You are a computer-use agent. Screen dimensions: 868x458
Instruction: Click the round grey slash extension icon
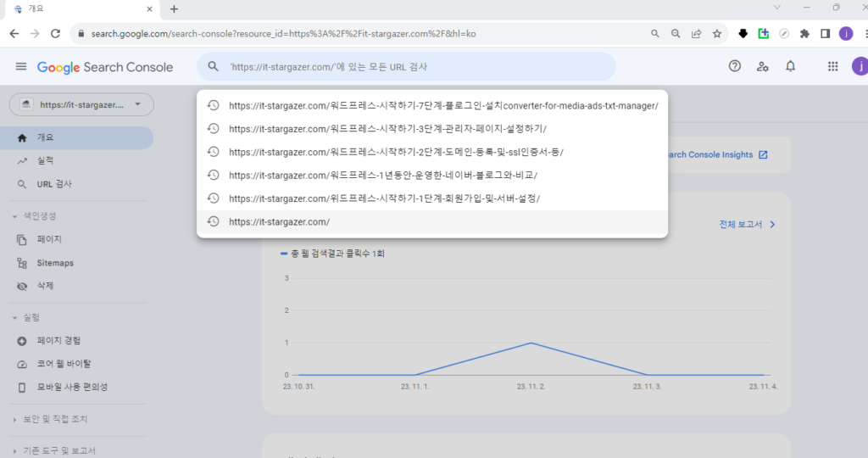pos(784,34)
